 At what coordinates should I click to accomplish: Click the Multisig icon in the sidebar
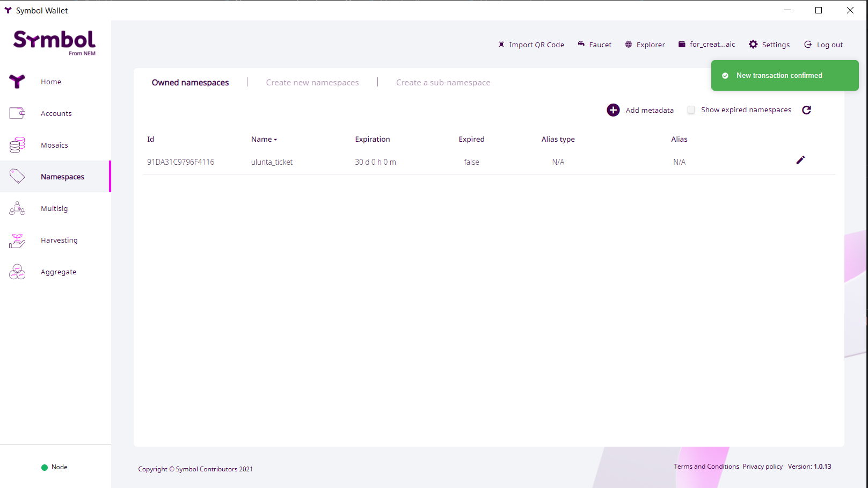click(17, 208)
